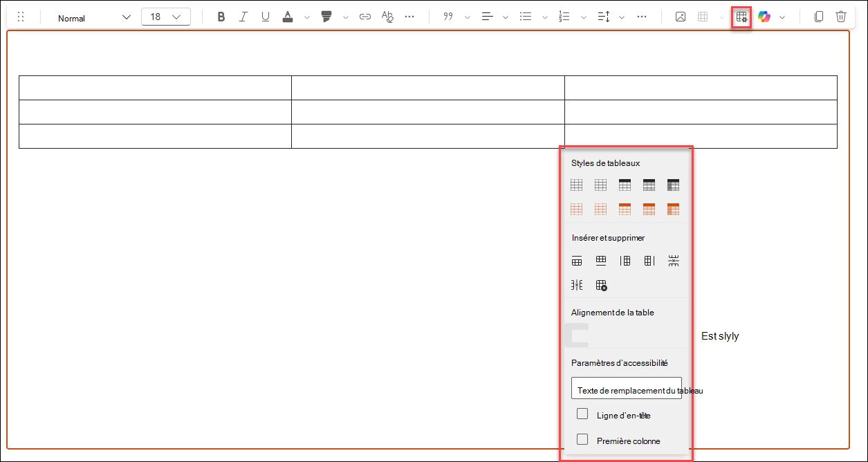Screen dimensions: 868x462
Task: Launch the Copilot assistant
Action: pos(764,17)
